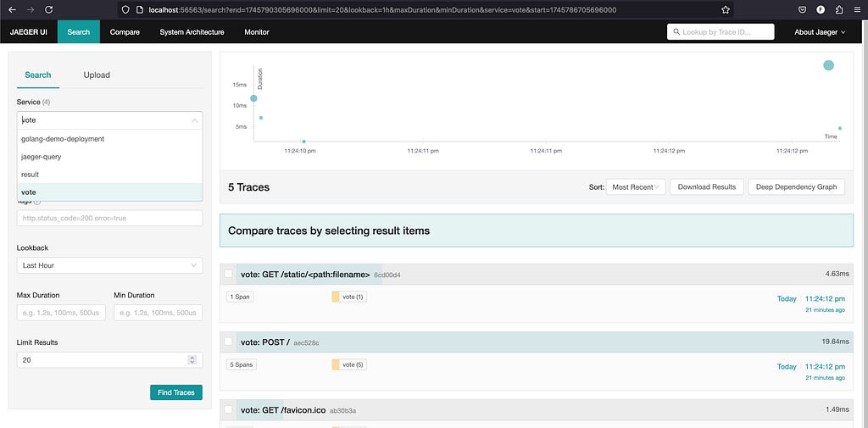
Task: Click the largest scatter plot dot
Action: [x=828, y=65]
